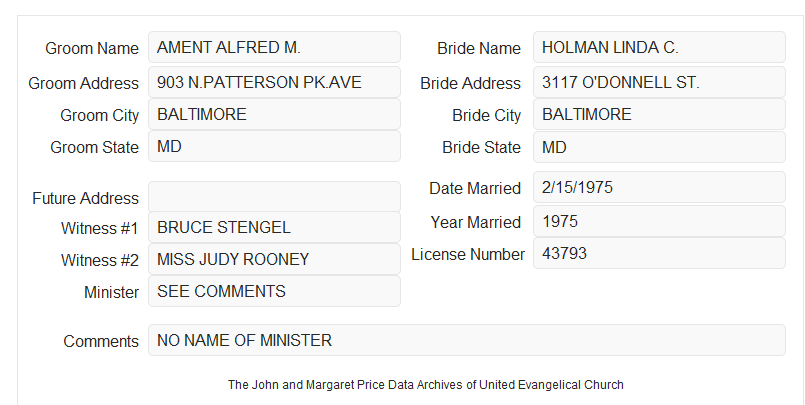Click the Groom Name field
Image resolution: width=805 pixels, height=405 pixels.
pyautogui.click(x=274, y=47)
